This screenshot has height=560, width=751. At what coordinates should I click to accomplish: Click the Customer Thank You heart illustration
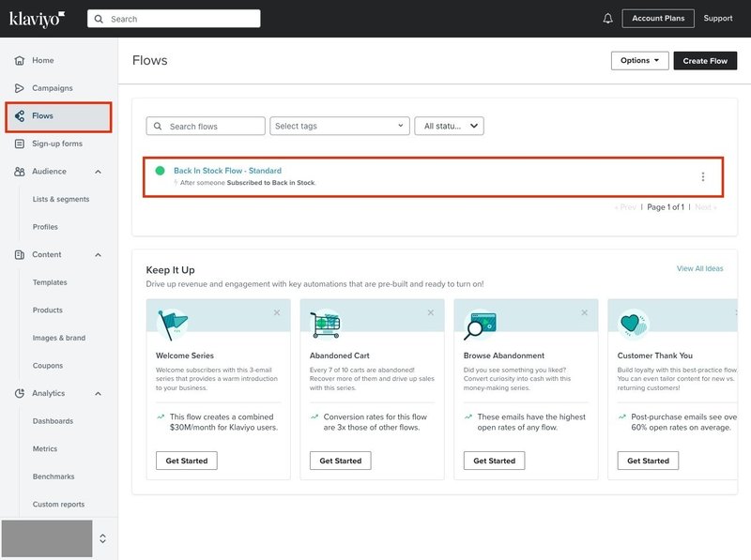(633, 324)
